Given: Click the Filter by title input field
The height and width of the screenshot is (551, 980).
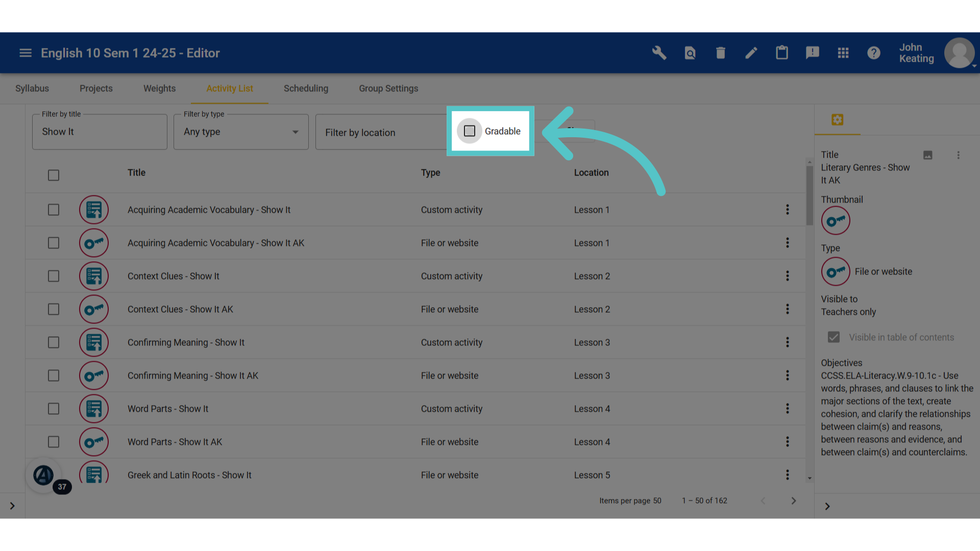Looking at the screenshot, I should tap(100, 132).
